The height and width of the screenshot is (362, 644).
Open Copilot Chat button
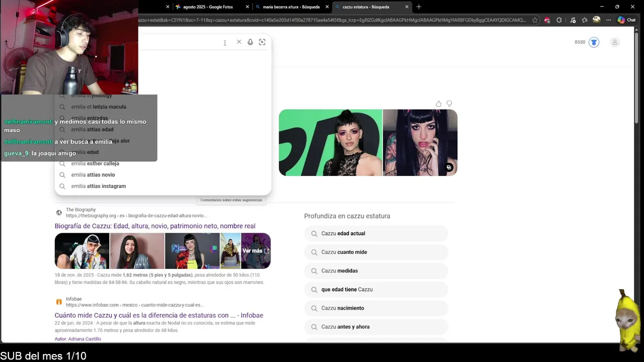point(626,20)
